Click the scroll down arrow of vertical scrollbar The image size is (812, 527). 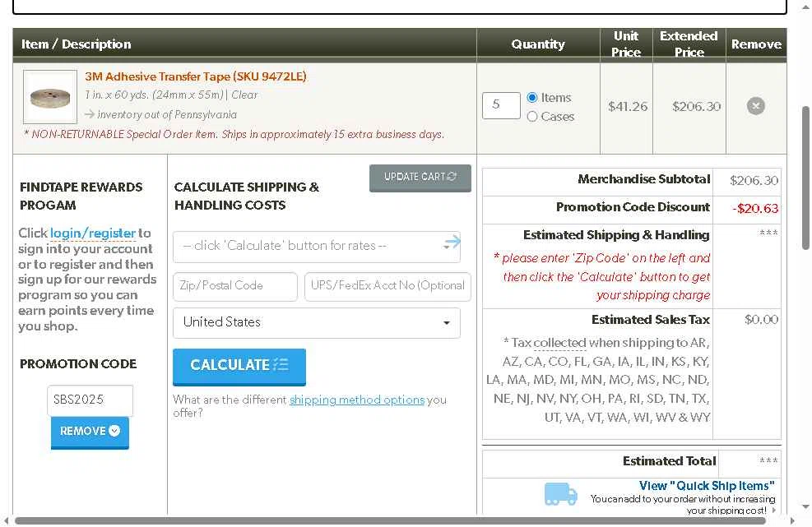(x=805, y=506)
